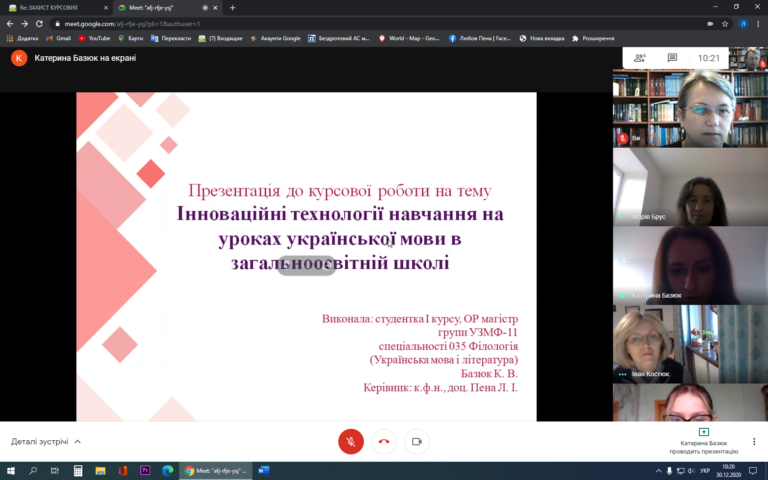Open Windows Calculator from the taskbar

(78, 471)
